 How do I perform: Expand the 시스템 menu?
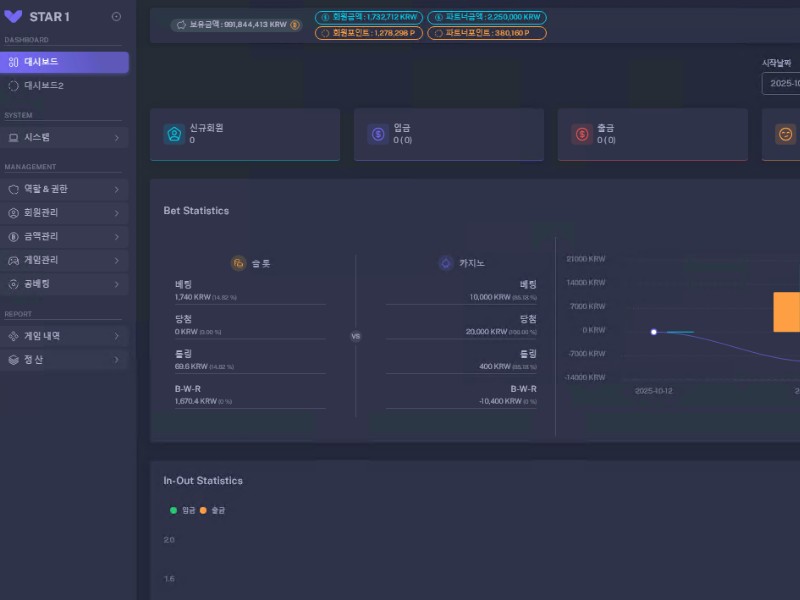(64, 137)
